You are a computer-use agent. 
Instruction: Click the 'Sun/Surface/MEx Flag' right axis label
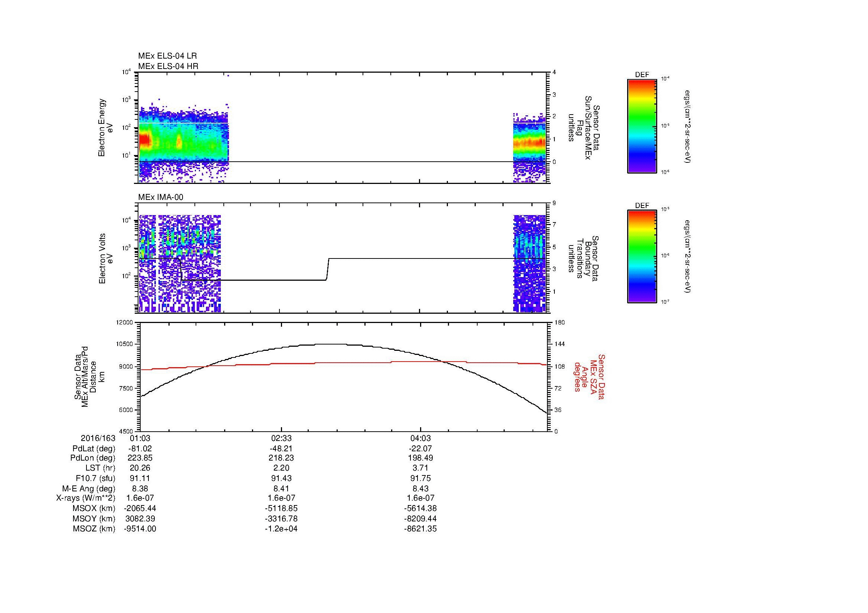point(584,128)
